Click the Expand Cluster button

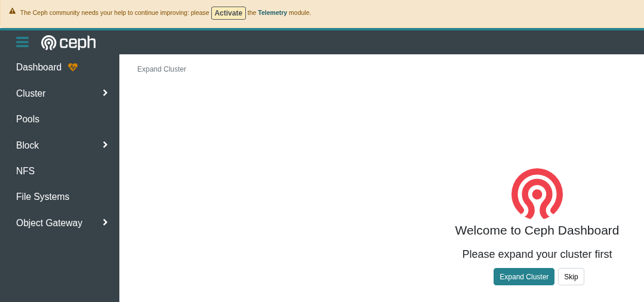pyautogui.click(x=523, y=276)
